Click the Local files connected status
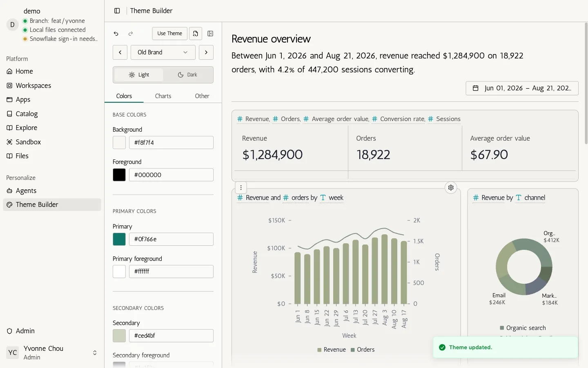The height and width of the screenshot is (368, 588). tap(54, 30)
